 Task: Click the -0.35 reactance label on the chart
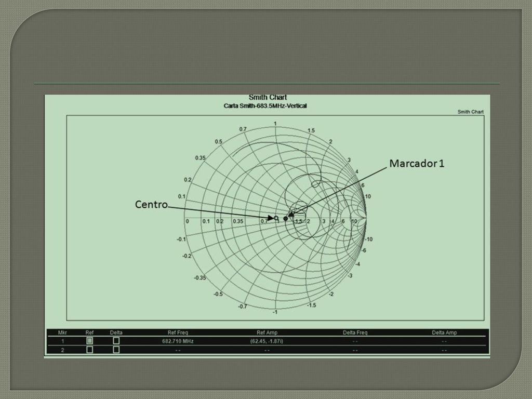(x=200, y=278)
